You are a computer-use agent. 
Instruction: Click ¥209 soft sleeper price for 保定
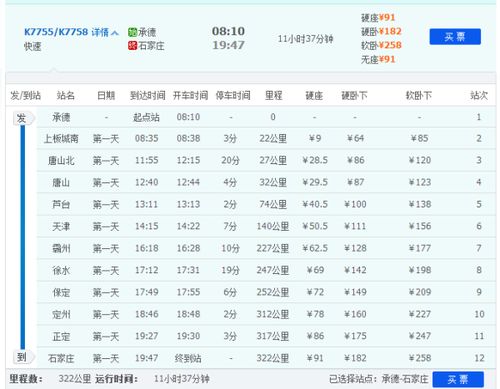pos(420,292)
